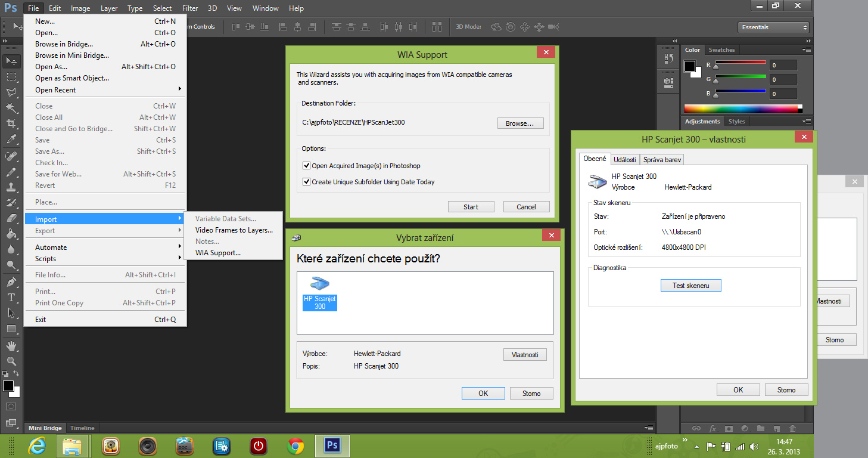Select the Horizontal Type tool
Image resolution: width=868 pixels, height=458 pixels.
pyautogui.click(x=11, y=297)
